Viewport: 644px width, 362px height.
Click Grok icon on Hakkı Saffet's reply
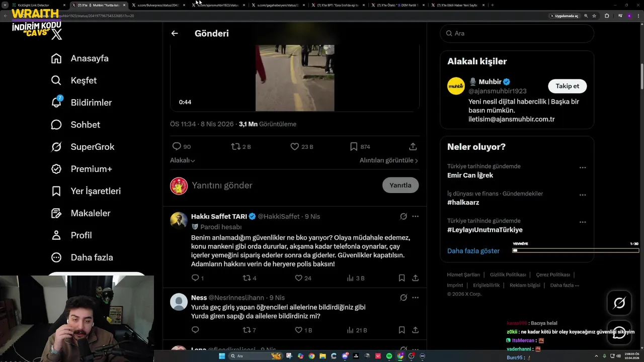point(404,216)
